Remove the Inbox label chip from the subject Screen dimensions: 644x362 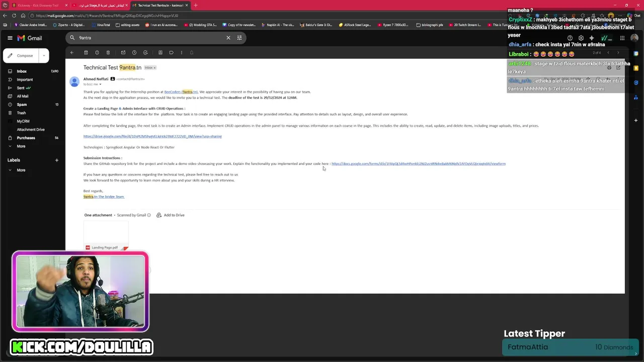(x=154, y=67)
